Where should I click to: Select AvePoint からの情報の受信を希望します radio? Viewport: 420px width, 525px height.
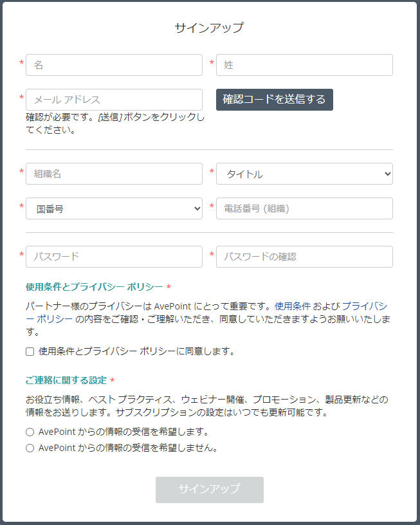point(30,432)
